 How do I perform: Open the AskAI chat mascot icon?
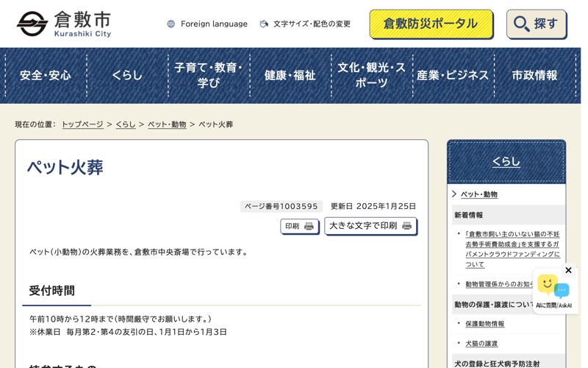(x=553, y=287)
